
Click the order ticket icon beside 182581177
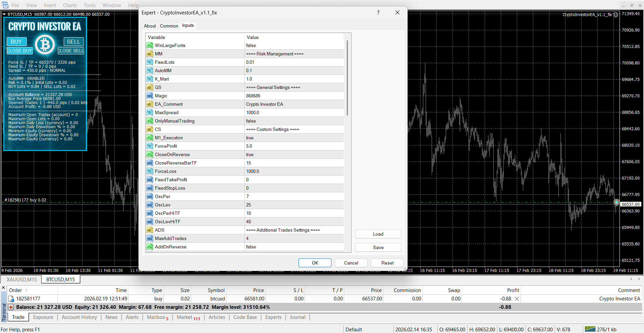coord(11,299)
